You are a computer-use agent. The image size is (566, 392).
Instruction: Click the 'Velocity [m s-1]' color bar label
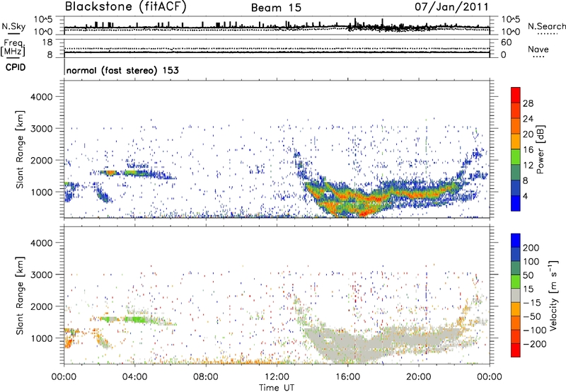point(553,295)
